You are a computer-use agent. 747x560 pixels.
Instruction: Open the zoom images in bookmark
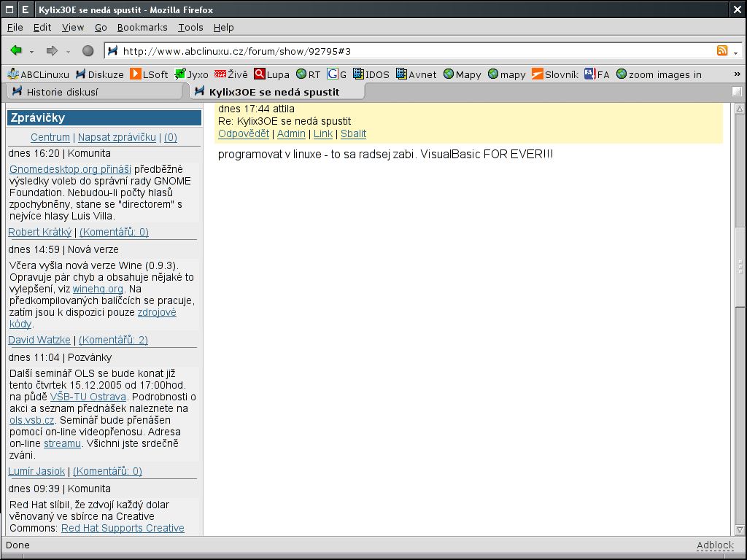(x=659, y=74)
